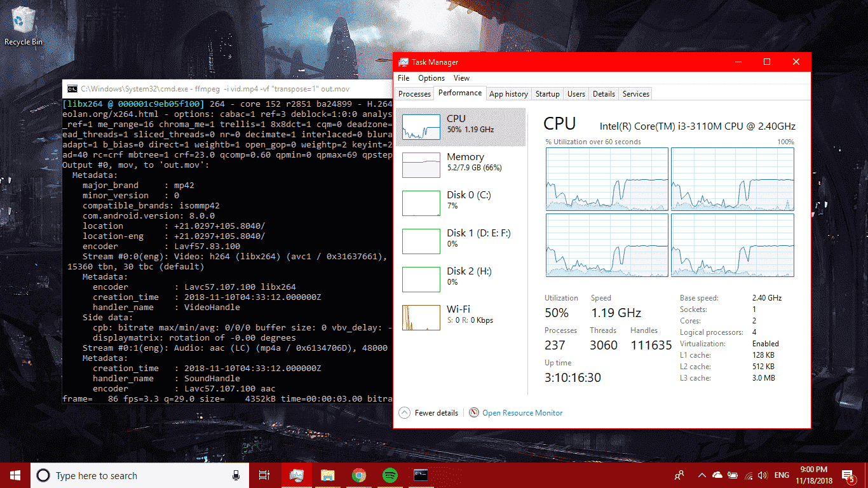868x488 pixels.
Task: Click the microphone icon in search box
Action: point(236,475)
